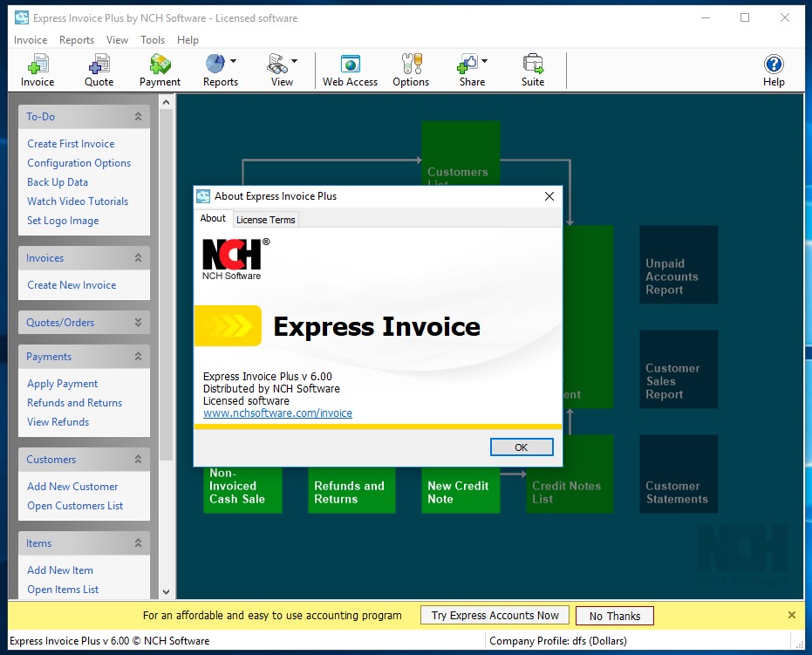Click Apply Payment in sidebar
812x655 pixels.
[x=62, y=384]
